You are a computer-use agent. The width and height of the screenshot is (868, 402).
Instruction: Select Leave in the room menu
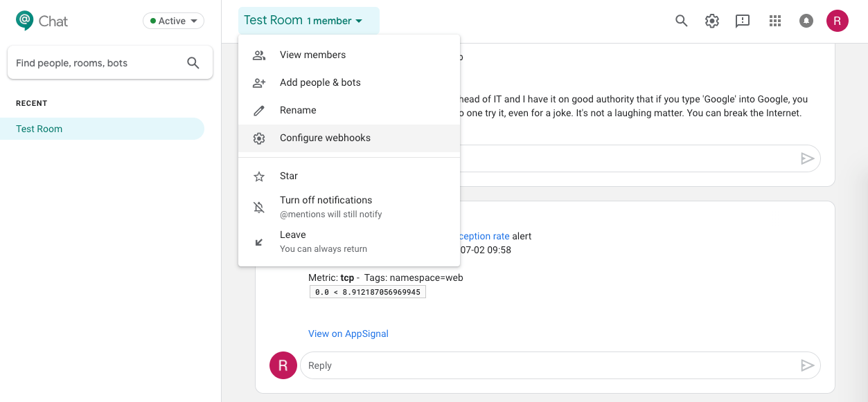(x=349, y=241)
